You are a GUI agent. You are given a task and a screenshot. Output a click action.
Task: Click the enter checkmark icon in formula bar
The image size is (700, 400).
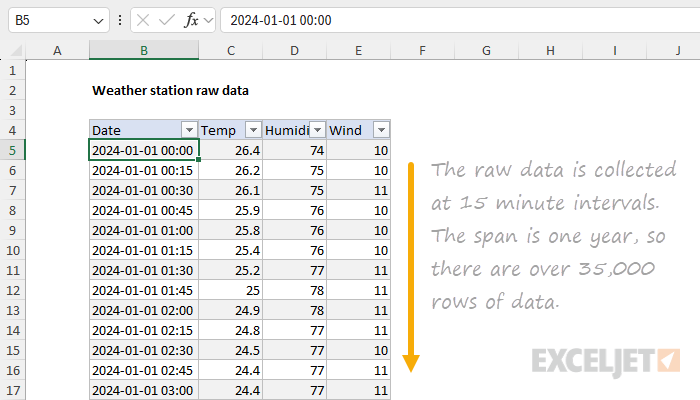167,20
